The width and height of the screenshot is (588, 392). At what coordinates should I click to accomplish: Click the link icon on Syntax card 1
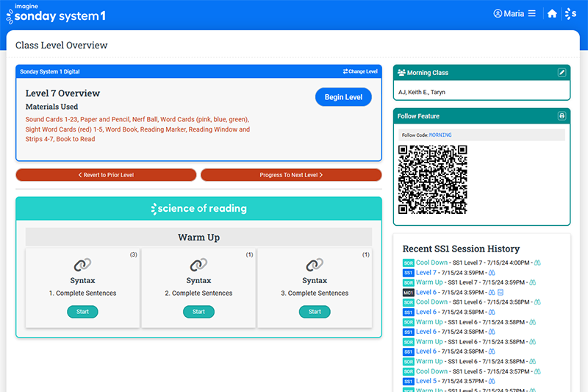pyautogui.click(x=82, y=265)
